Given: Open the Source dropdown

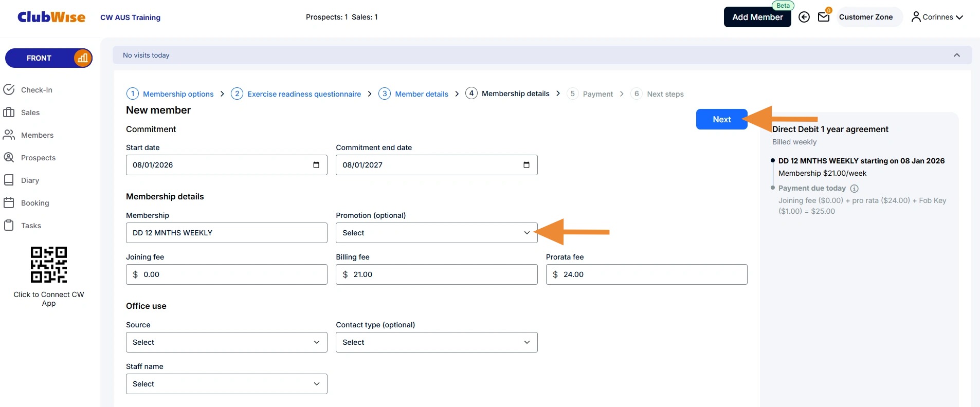Looking at the screenshot, I should [227, 342].
